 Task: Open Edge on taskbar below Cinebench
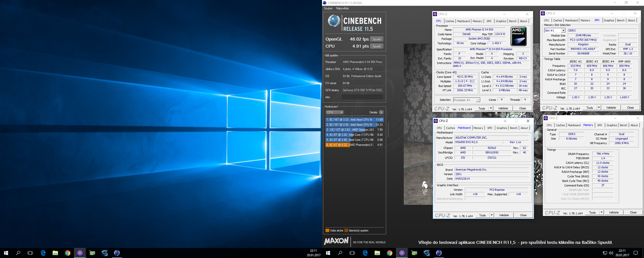365,253
